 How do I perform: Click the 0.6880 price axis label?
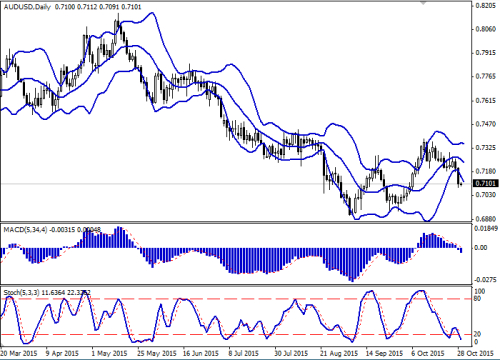point(486,219)
